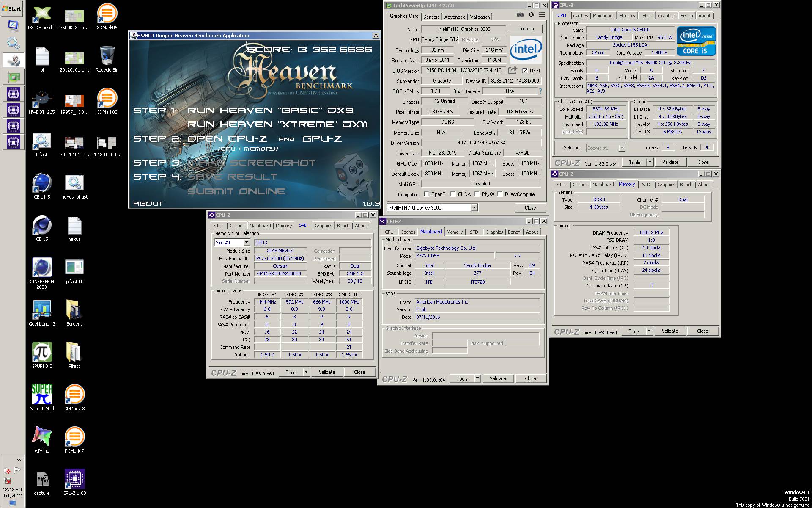812x508 pixels.
Task: Launch GPUPI 3.2 shortcut
Action: click(42, 356)
